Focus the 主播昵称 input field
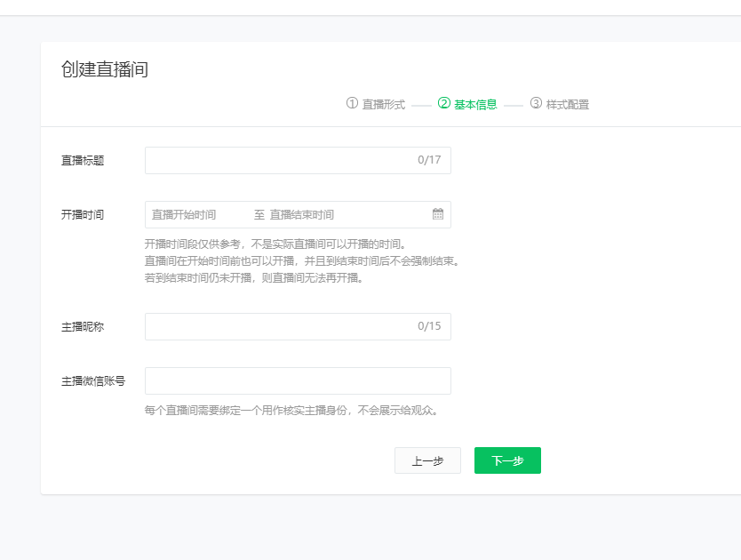The image size is (741, 560). point(298,326)
